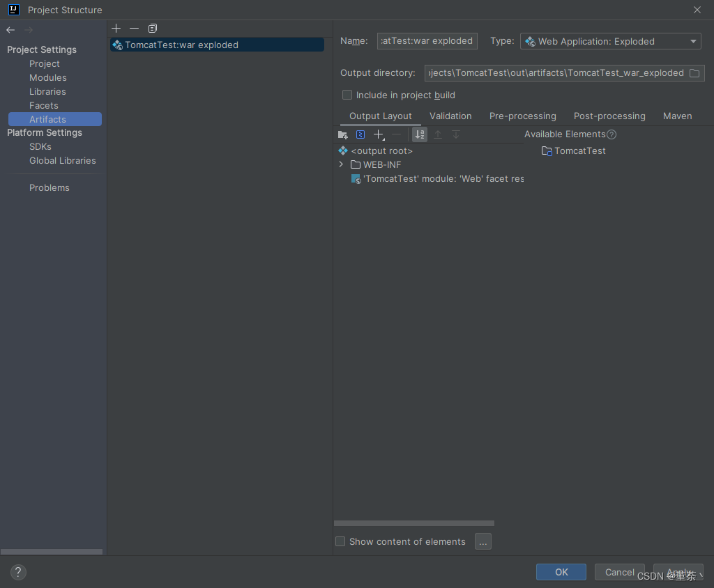
Task: Toggle sort elements by names and types
Action: point(419,134)
